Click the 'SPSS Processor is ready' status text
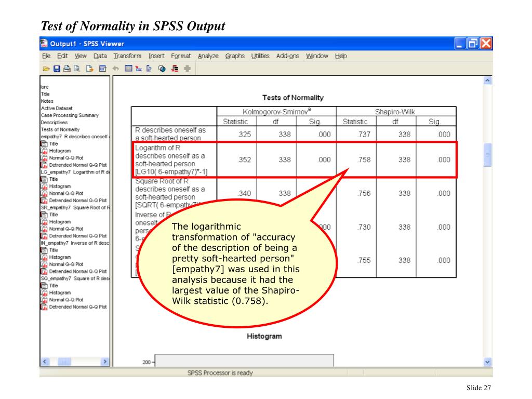The width and height of the screenshot is (532, 399). coord(220,373)
